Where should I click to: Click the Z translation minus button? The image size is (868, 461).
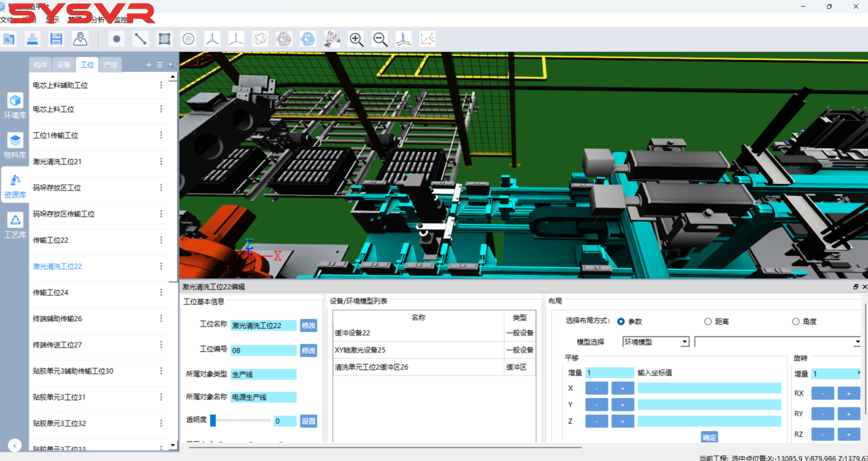click(x=596, y=421)
